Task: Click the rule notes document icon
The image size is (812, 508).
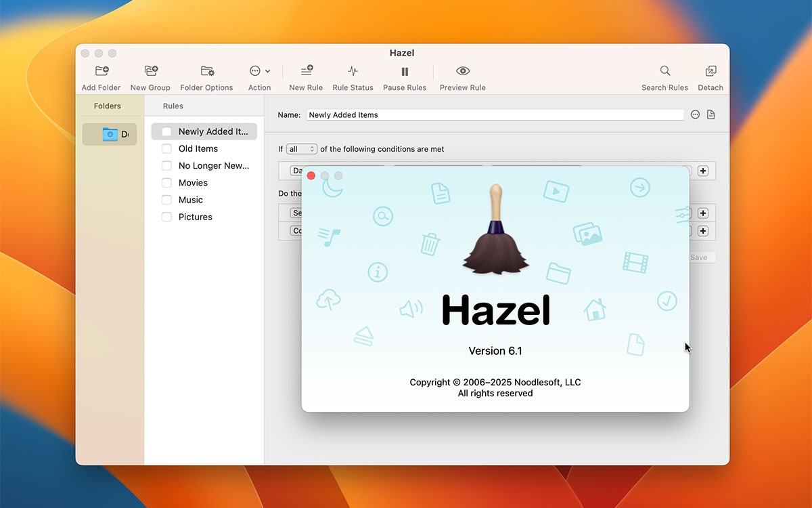Action: 710,115
